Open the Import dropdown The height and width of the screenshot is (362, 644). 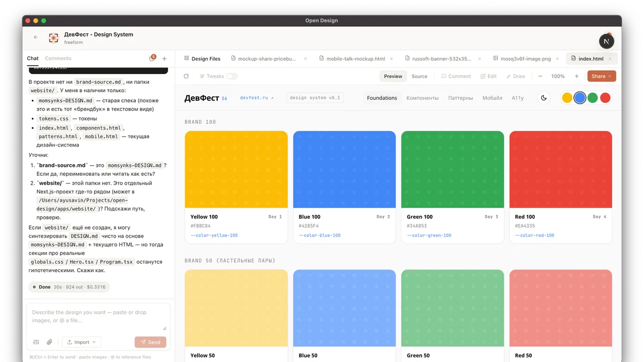[x=82, y=342]
